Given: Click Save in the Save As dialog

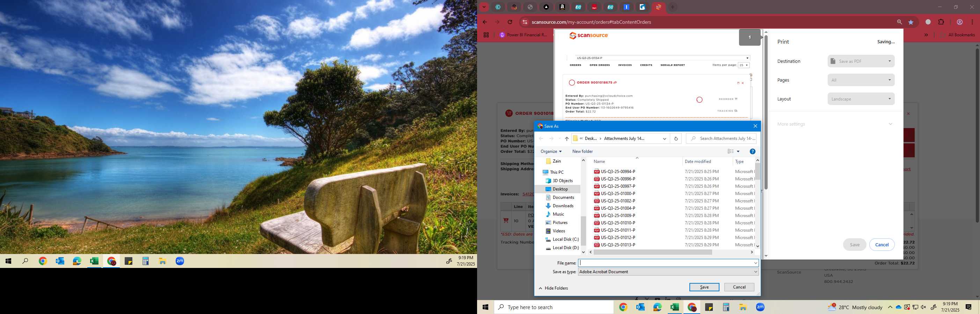Looking at the screenshot, I should pyautogui.click(x=704, y=287).
